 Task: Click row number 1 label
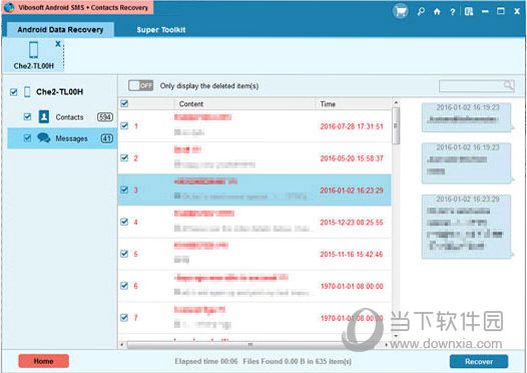136,126
